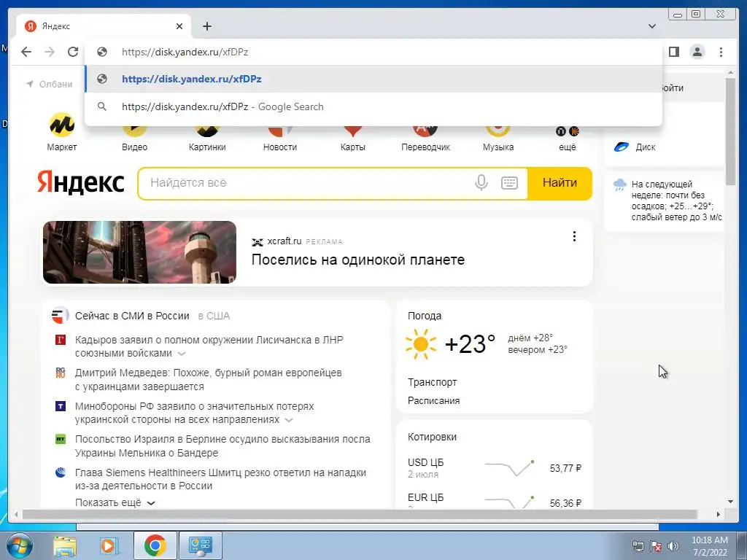Screen dimensions: 747x560
Task: Select the bold disk.yandex.ru/xfDPz suggestion
Action: coord(373,79)
